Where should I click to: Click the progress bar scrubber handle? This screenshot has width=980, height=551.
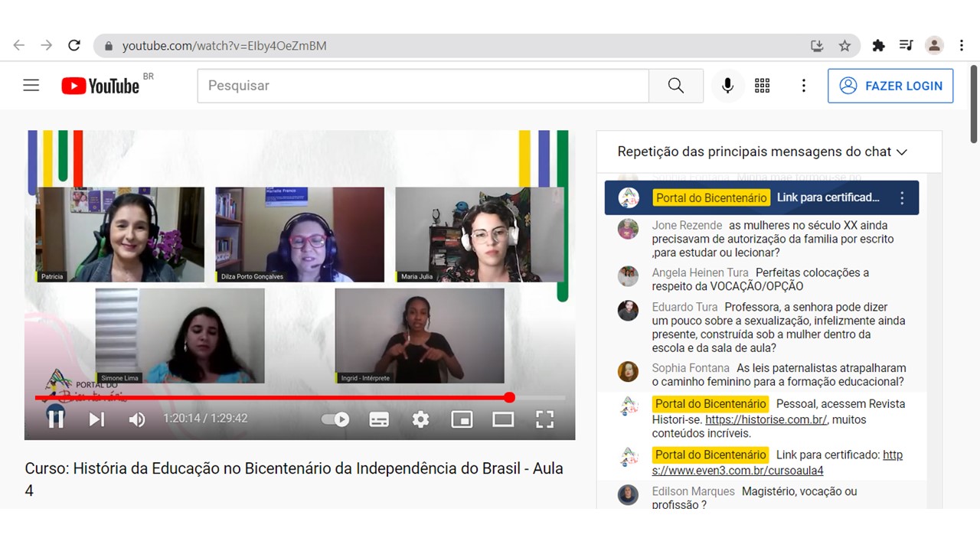[509, 398]
